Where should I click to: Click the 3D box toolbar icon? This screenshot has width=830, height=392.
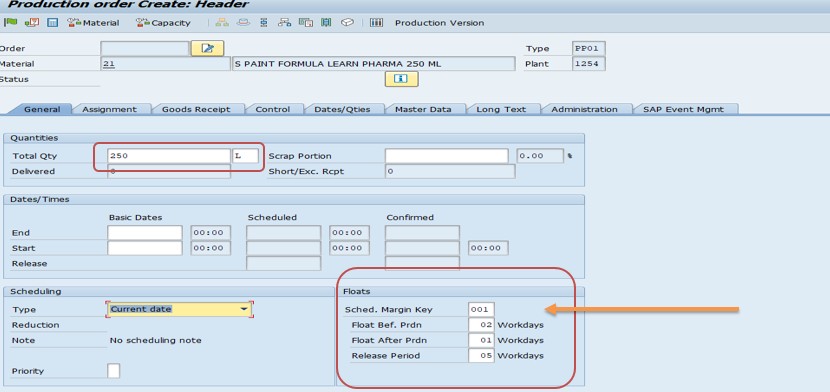point(347,23)
